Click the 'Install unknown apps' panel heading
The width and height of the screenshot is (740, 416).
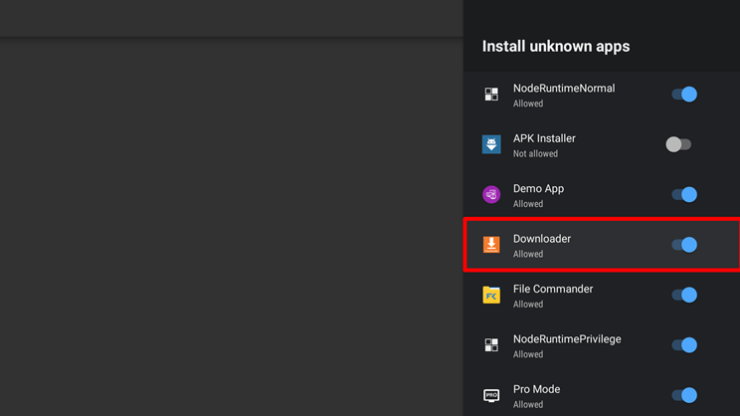[x=556, y=47]
